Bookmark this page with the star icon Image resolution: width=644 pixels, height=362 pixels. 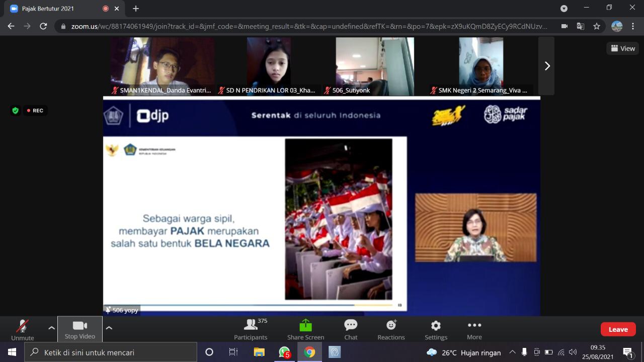point(597,26)
